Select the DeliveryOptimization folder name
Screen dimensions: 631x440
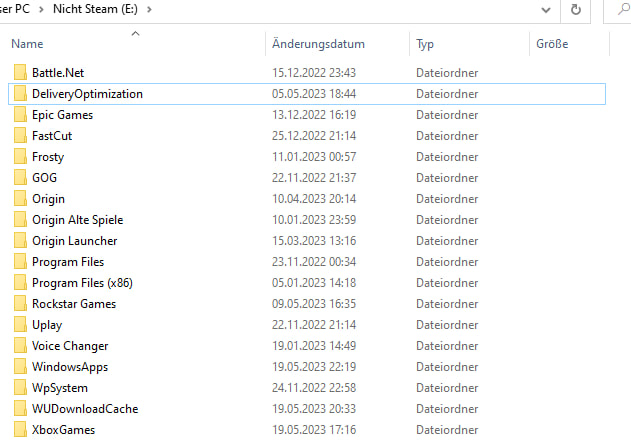click(87, 94)
